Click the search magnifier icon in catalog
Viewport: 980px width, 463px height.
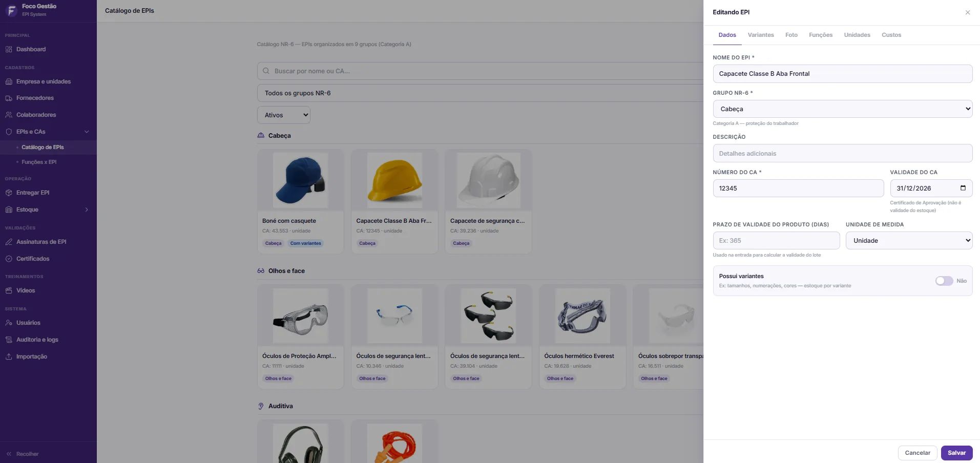pyautogui.click(x=266, y=71)
